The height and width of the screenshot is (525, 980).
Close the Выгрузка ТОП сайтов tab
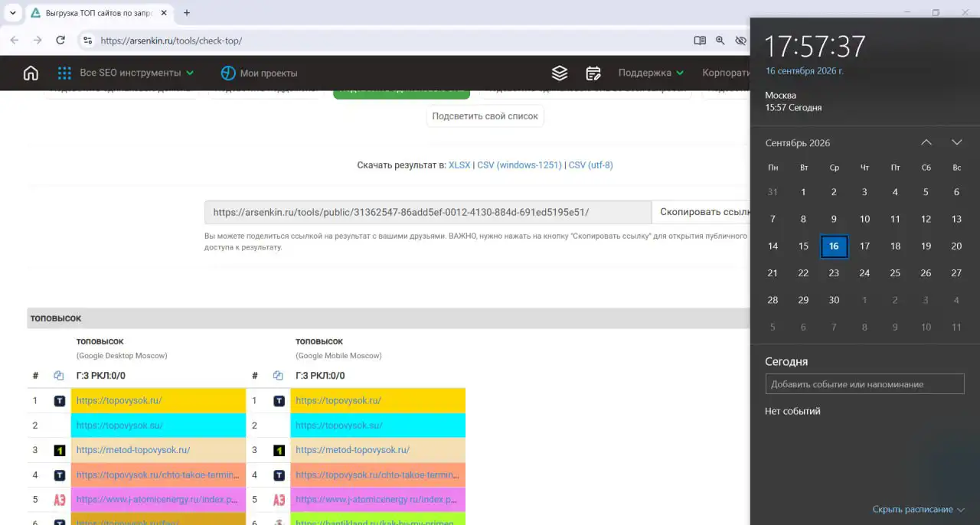coord(164,13)
